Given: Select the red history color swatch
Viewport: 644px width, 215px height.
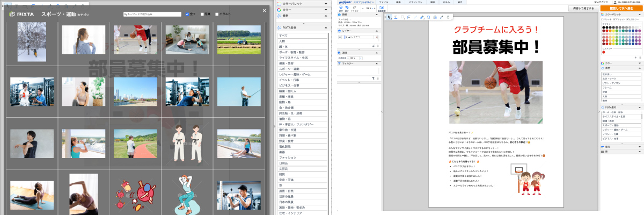Looking at the screenshot, I should pos(603,52).
